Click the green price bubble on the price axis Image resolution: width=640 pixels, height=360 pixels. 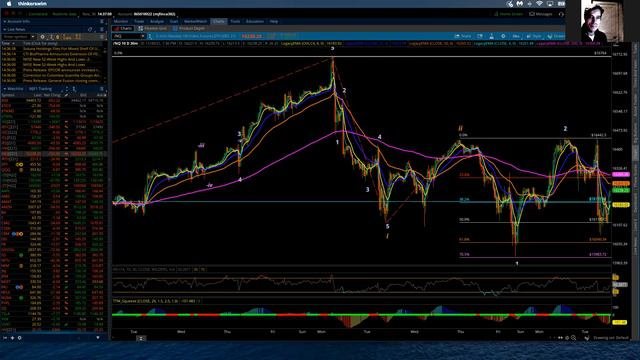coord(620,191)
